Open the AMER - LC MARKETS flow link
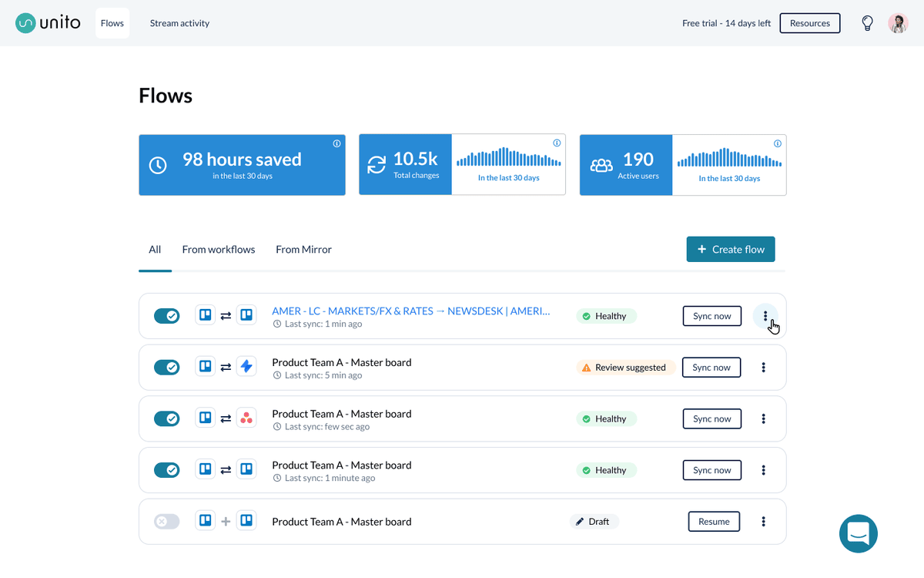This screenshot has height=578, width=924. [x=411, y=311]
